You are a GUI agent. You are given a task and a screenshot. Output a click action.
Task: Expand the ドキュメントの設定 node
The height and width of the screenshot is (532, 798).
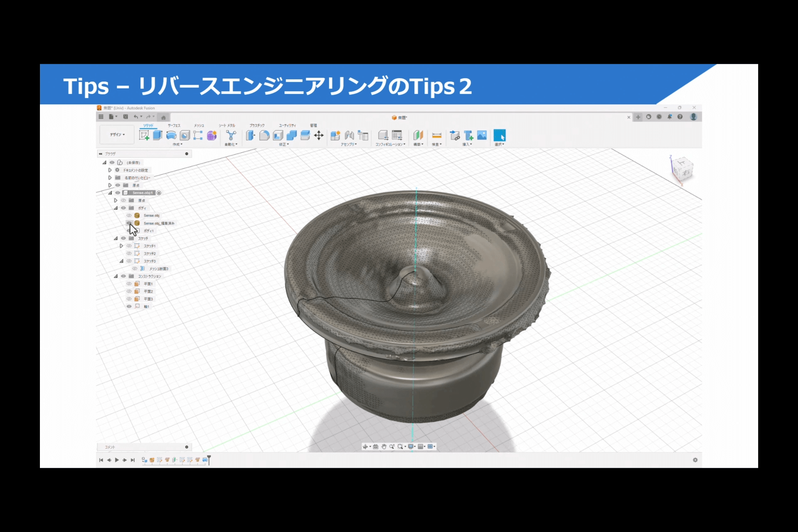[110, 170]
